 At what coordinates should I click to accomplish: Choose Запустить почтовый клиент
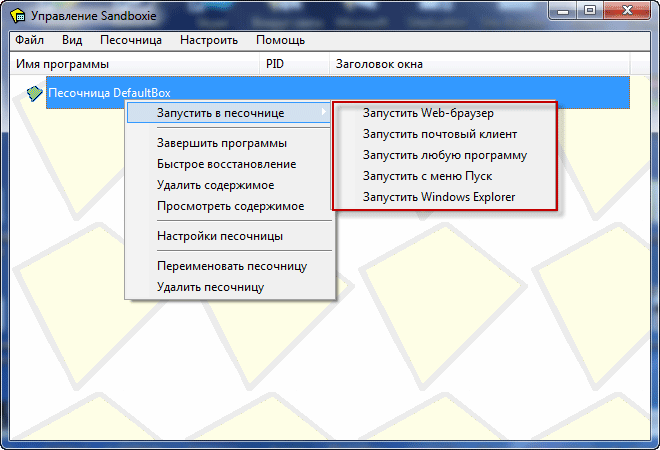440,134
